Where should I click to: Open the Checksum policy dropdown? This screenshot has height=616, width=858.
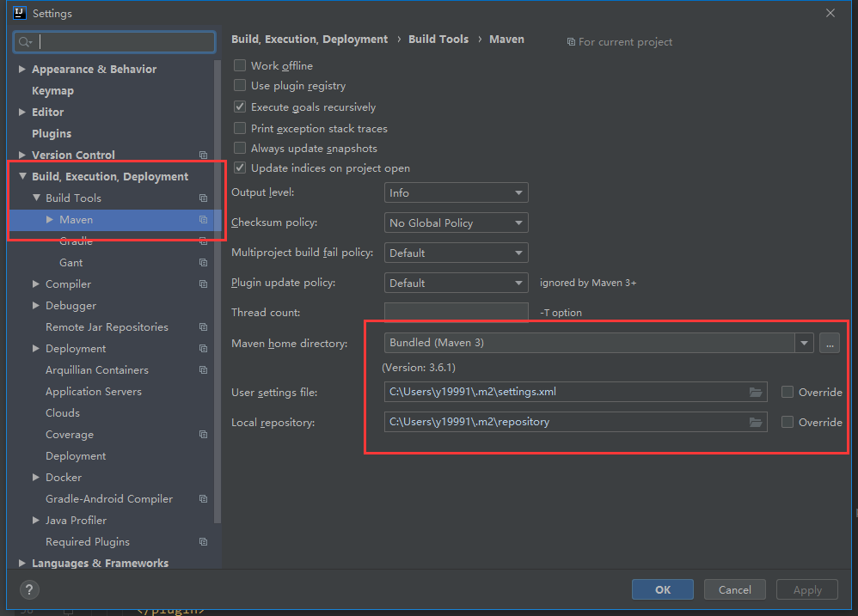457,223
